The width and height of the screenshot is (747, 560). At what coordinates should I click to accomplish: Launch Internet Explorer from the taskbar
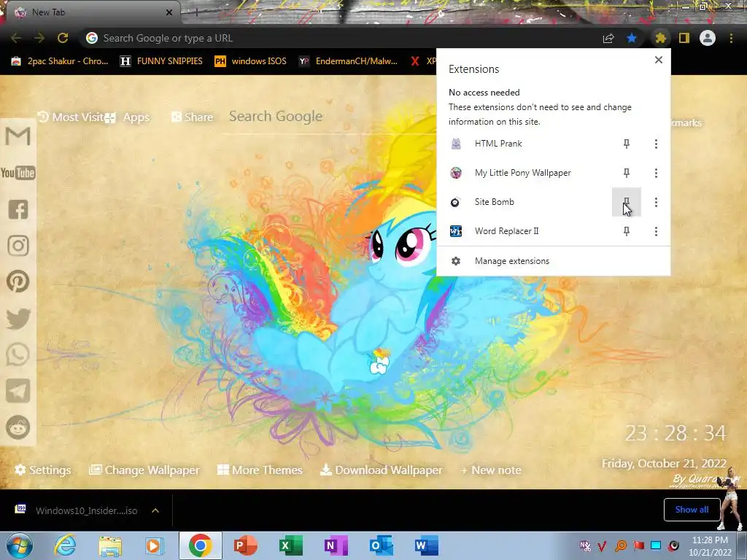tap(65, 545)
